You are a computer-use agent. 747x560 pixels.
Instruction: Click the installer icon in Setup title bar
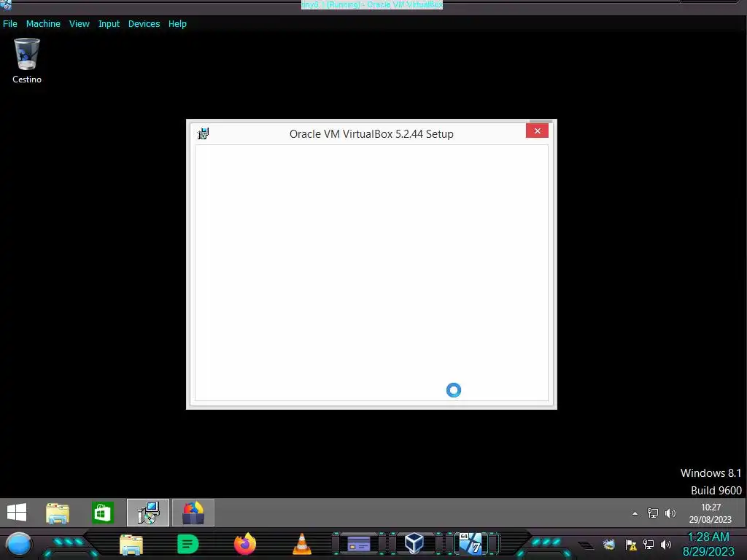(204, 134)
